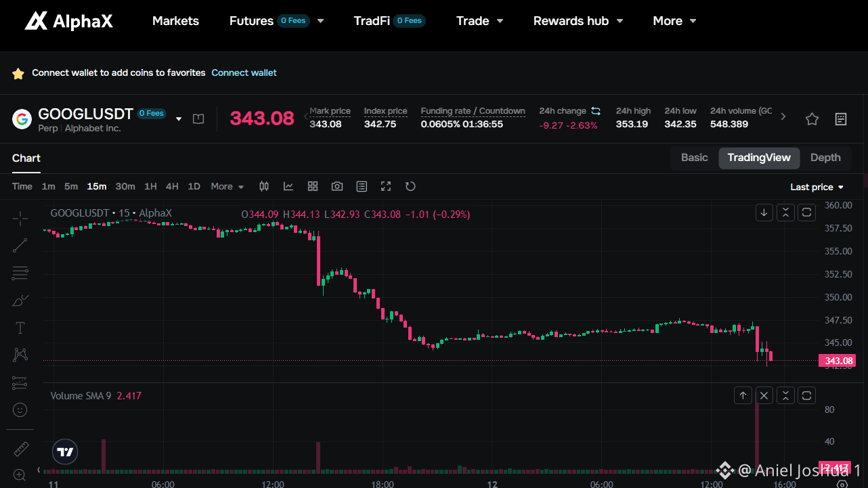Select the 30m timeframe
Image resolution: width=868 pixels, height=488 pixels.
coord(125,186)
